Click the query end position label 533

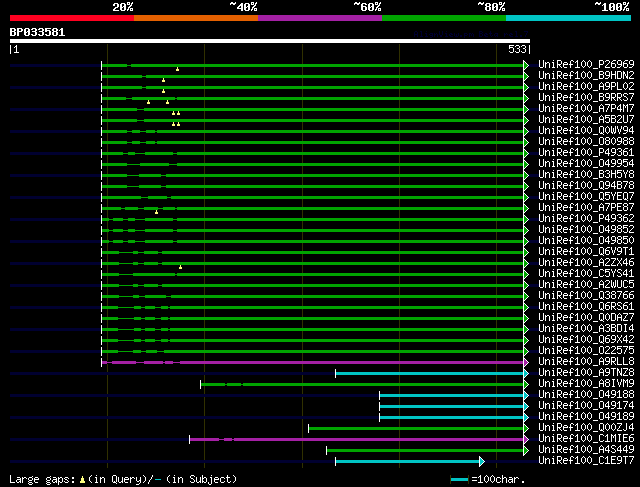[517, 49]
